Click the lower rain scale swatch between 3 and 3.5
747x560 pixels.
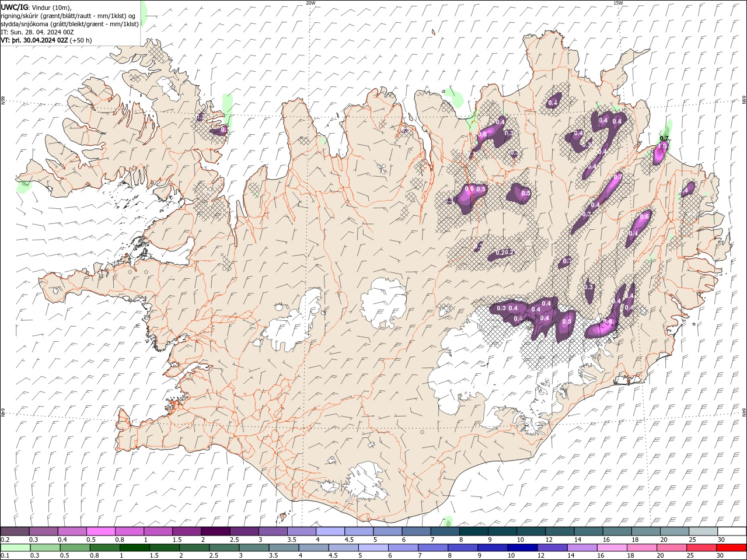pyautogui.click(x=253, y=548)
